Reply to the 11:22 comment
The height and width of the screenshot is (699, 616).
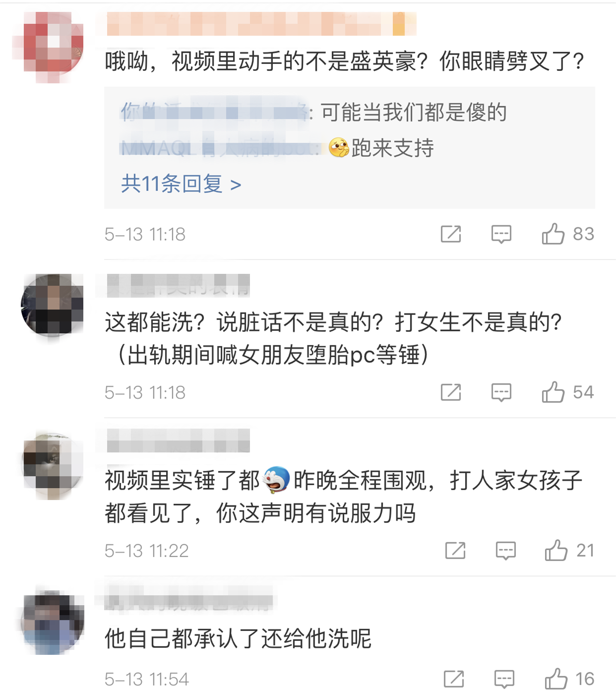pos(506,550)
